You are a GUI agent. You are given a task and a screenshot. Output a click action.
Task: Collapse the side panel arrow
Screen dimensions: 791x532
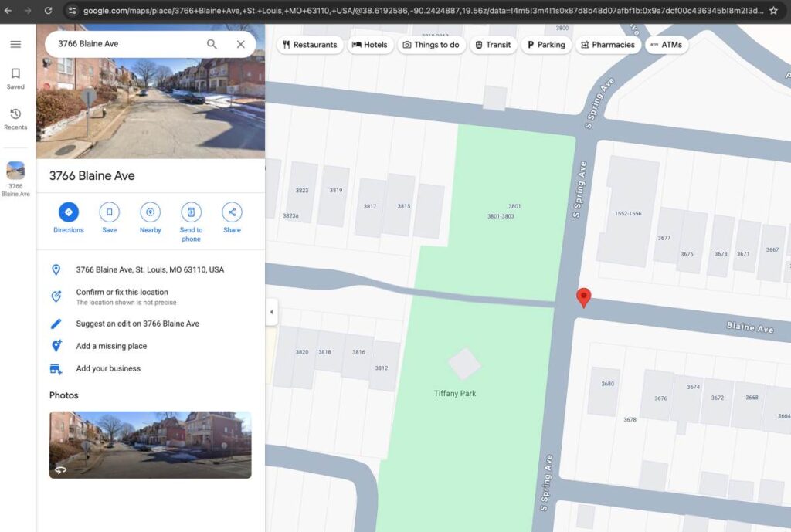271,313
